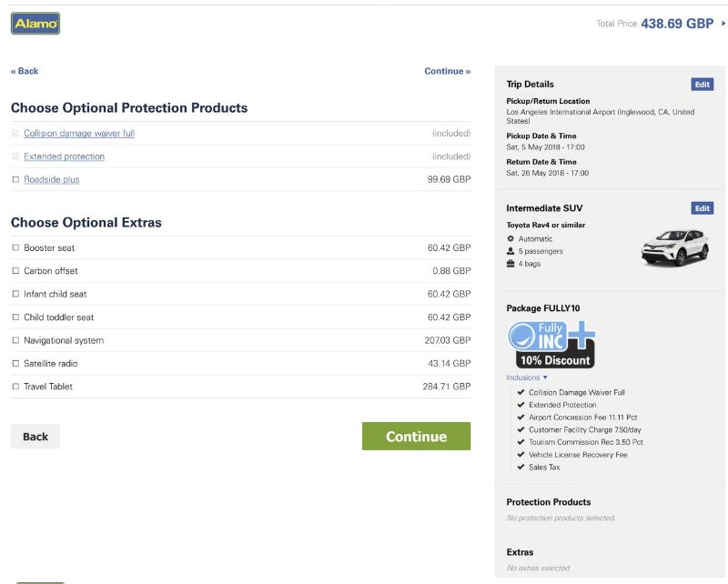Expand the Total Price arrow

pyautogui.click(x=723, y=24)
